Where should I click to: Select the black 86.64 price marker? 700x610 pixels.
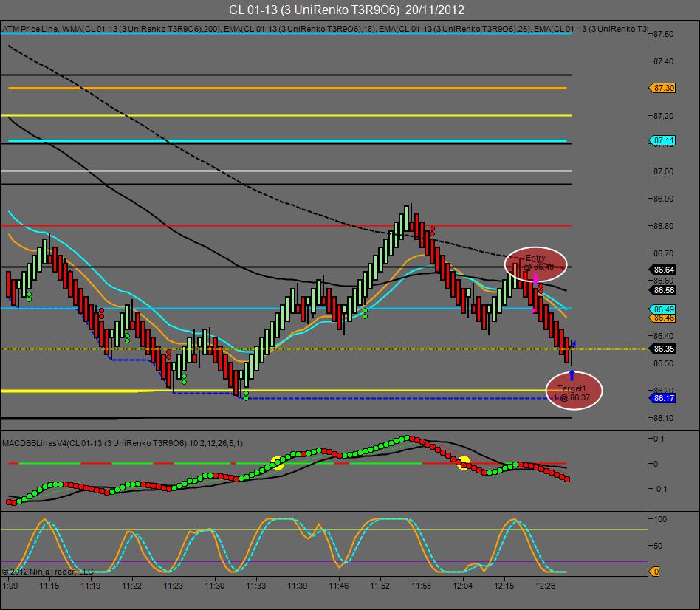(x=662, y=270)
